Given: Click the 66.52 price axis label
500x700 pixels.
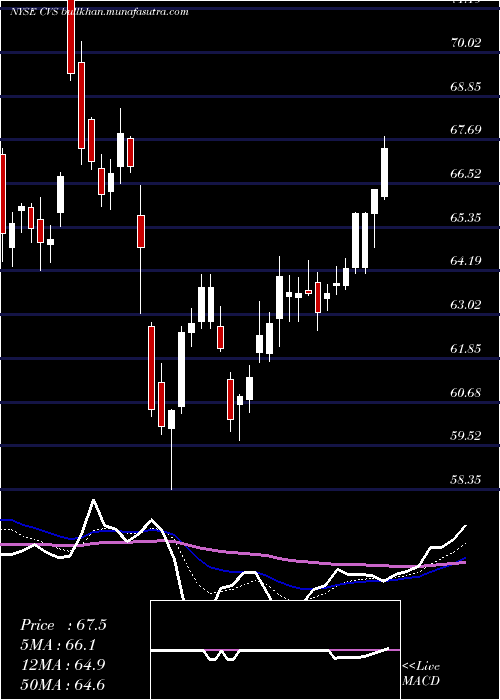Looking at the screenshot, I should 466,174.
